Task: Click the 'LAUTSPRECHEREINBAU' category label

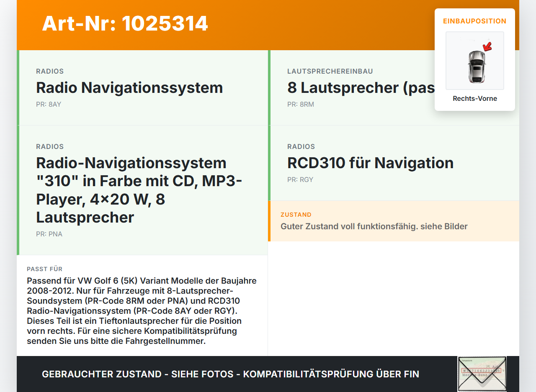Action: [x=330, y=71]
